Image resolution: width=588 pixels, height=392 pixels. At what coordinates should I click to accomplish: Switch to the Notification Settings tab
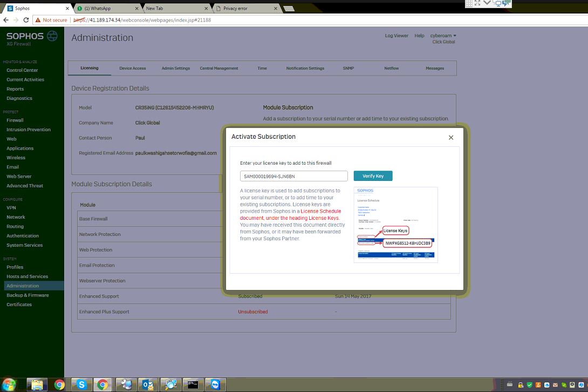click(305, 69)
